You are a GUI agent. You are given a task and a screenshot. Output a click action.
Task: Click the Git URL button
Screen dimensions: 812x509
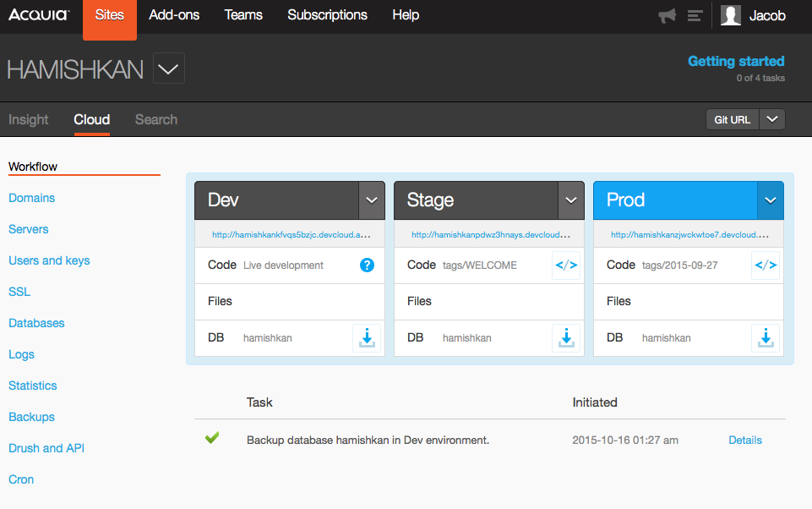[733, 119]
